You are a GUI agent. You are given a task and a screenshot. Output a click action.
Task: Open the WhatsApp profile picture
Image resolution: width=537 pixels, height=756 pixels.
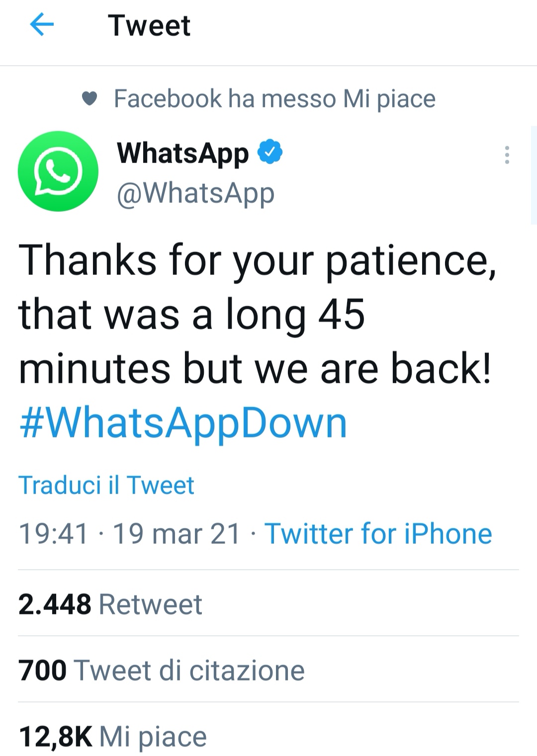pyautogui.click(x=58, y=171)
